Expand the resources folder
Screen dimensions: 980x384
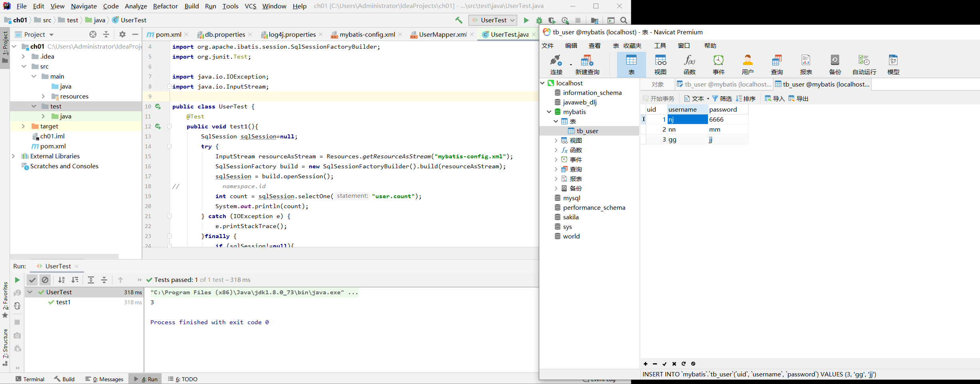(x=43, y=96)
